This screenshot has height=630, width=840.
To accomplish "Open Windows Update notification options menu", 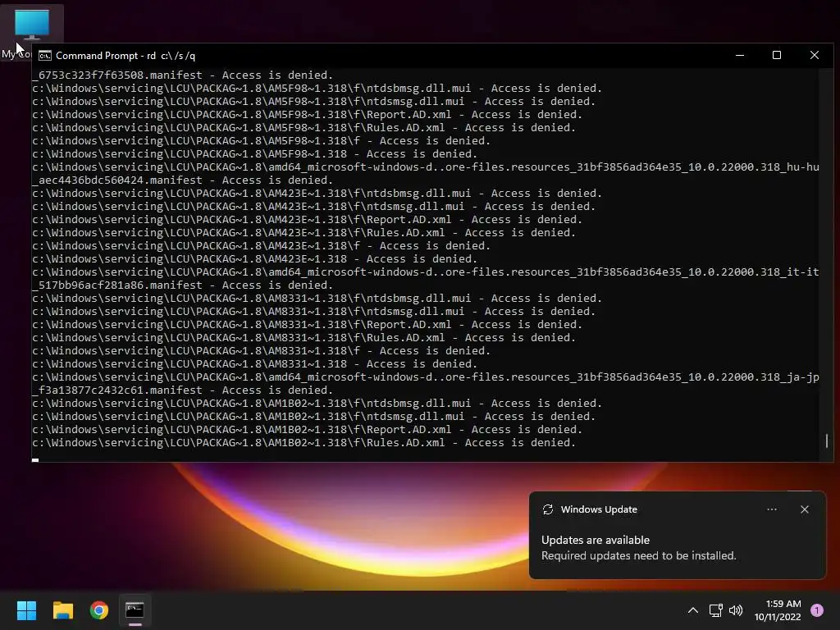I will 772,509.
